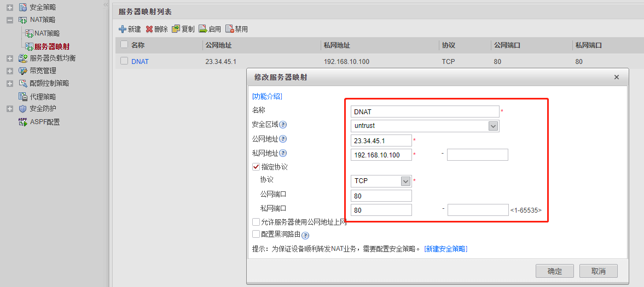Screen dimensions: 644x287
Task: Collapse the NAT策略 tree node
Action: pyautogui.click(x=10, y=20)
